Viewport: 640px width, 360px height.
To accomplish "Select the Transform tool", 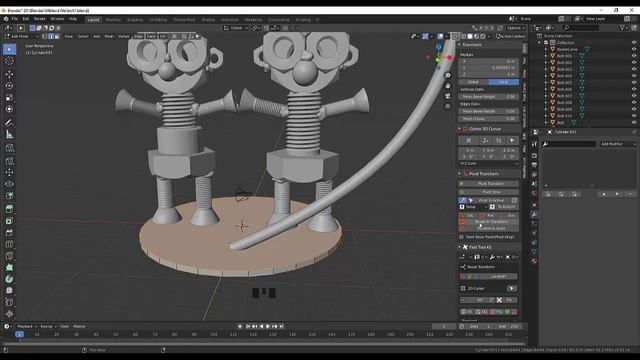I will click(9, 109).
